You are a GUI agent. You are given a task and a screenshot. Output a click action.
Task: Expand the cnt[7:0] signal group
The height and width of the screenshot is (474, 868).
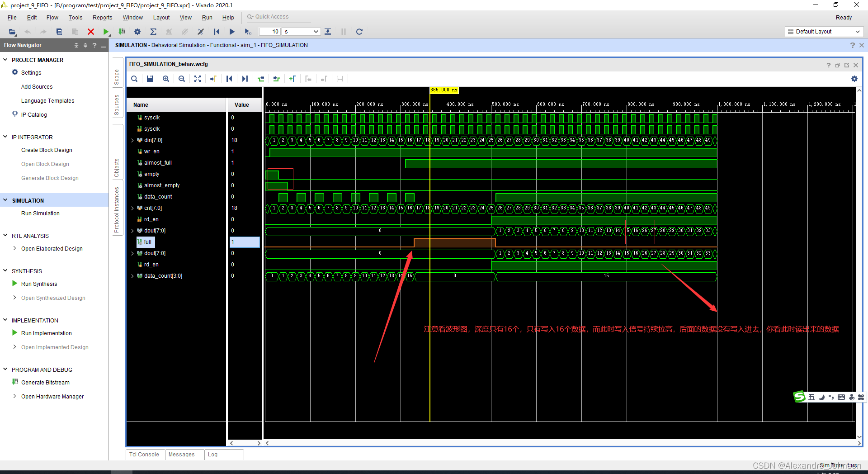coord(132,208)
